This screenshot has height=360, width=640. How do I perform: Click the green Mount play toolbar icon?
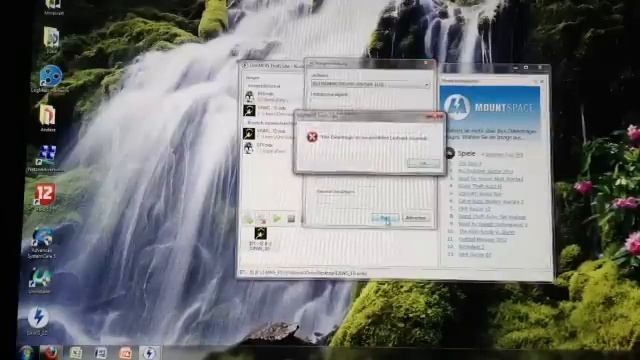pos(277,219)
